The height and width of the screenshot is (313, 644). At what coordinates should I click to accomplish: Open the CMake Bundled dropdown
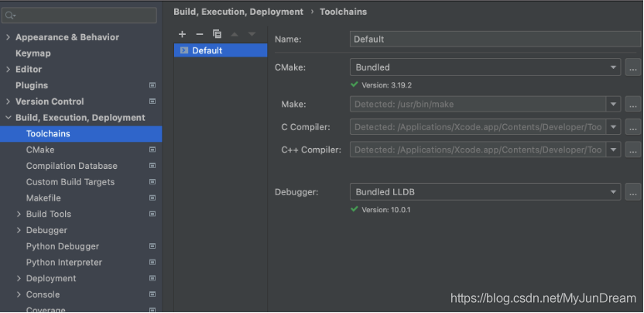614,67
